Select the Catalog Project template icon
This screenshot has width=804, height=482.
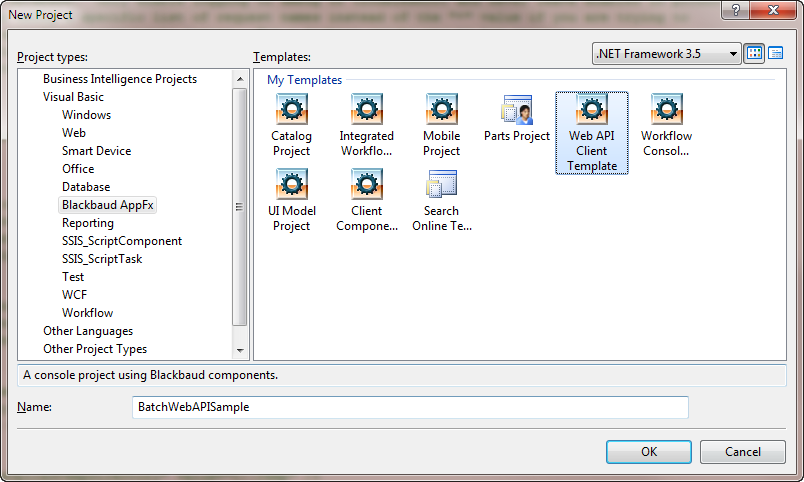(x=291, y=110)
